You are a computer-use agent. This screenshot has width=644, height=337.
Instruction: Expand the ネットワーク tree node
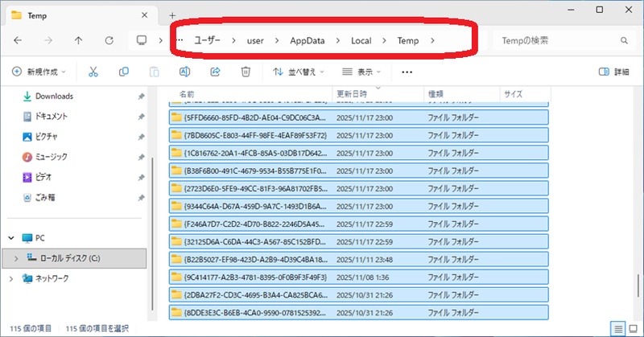(x=11, y=278)
